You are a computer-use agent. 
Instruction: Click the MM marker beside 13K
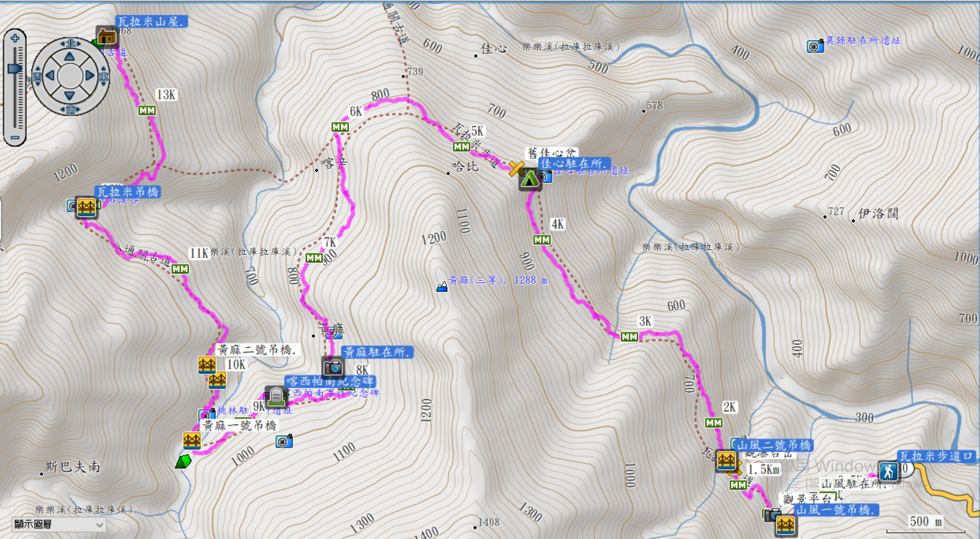(x=147, y=110)
